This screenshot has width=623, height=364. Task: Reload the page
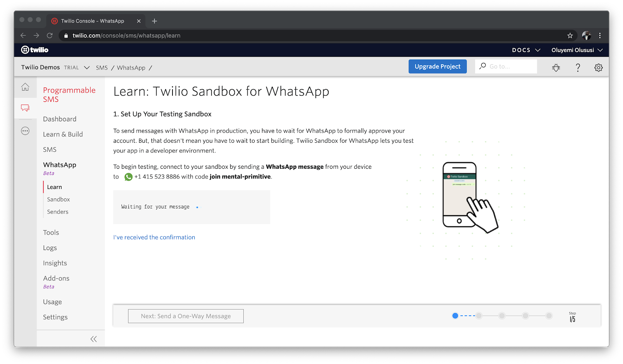pyautogui.click(x=49, y=35)
